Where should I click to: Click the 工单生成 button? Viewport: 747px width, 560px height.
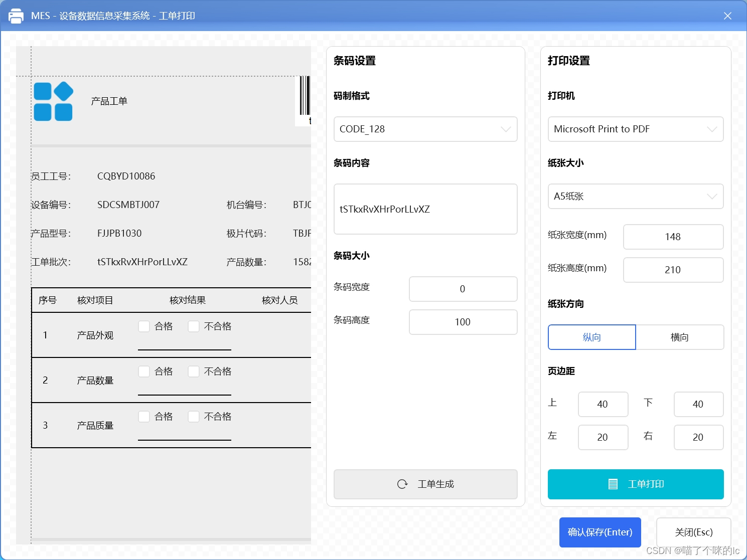pyautogui.click(x=425, y=484)
